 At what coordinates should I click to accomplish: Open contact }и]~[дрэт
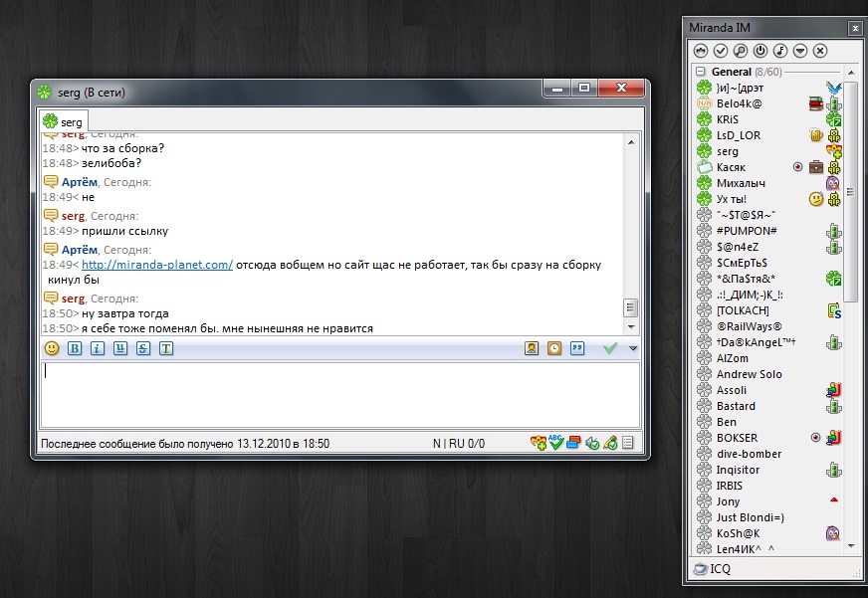pyautogui.click(x=740, y=88)
